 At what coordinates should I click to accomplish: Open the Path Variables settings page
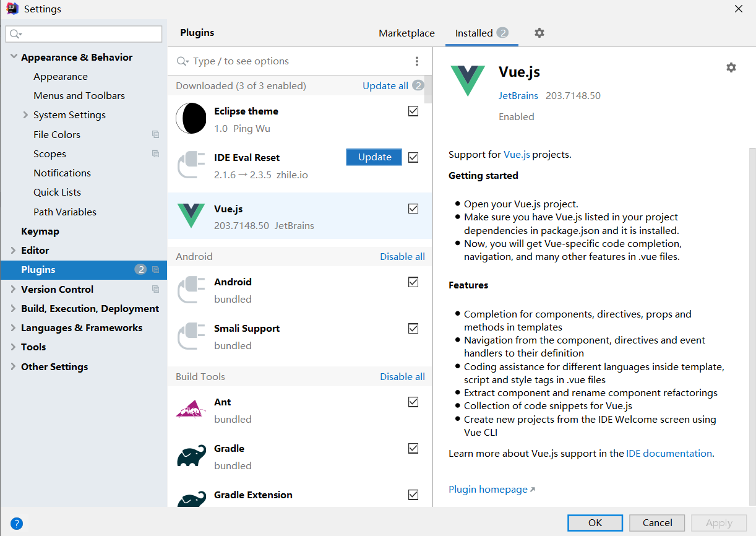click(65, 212)
